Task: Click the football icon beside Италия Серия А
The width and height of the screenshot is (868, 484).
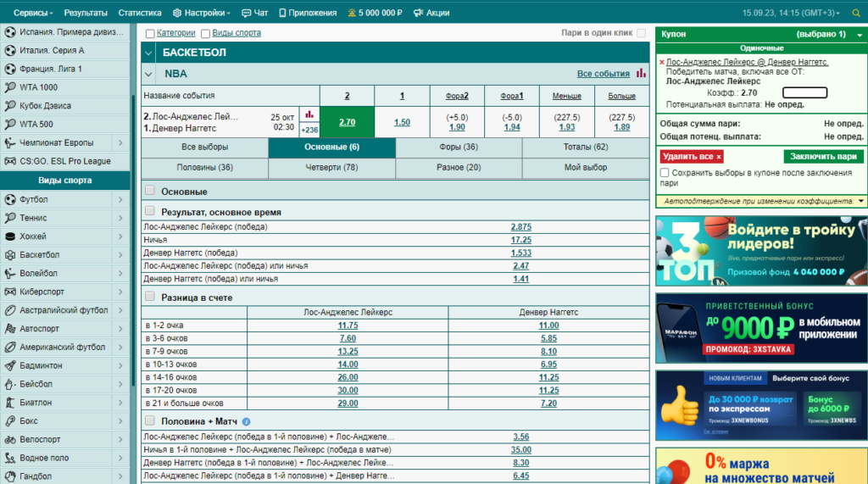Action: pyautogui.click(x=10, y=50)
